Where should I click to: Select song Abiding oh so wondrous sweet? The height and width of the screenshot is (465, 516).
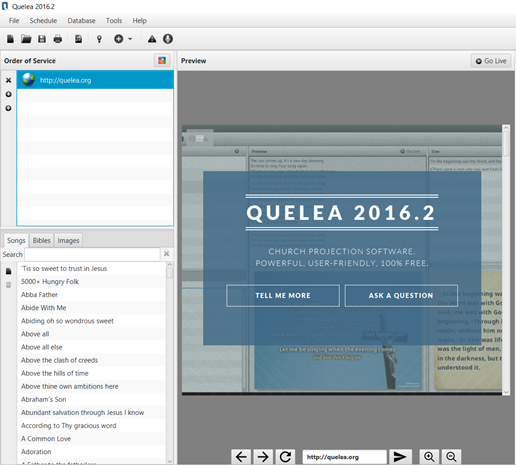coord(92,321)
